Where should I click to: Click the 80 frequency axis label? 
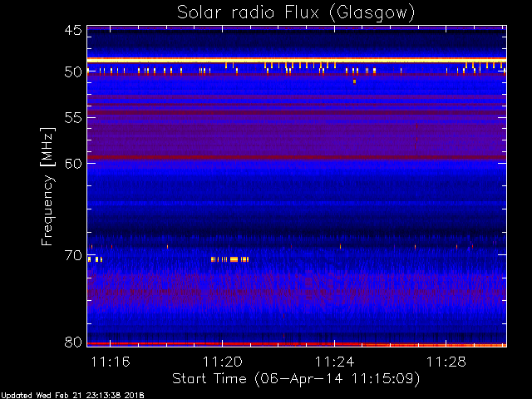click(73, 342)
